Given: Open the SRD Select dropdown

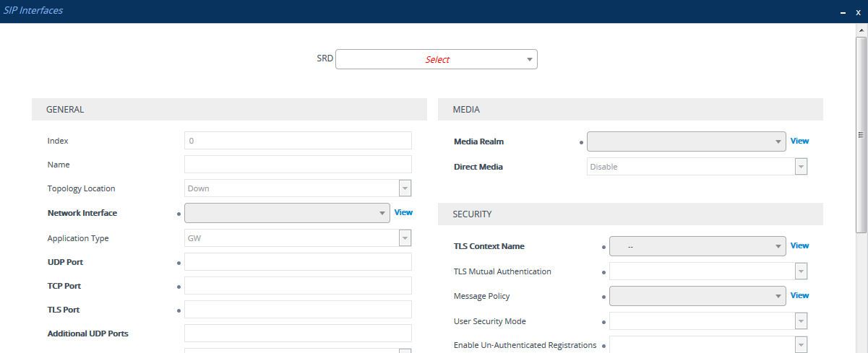Looking at the screenshot, I should pos(437,59).
